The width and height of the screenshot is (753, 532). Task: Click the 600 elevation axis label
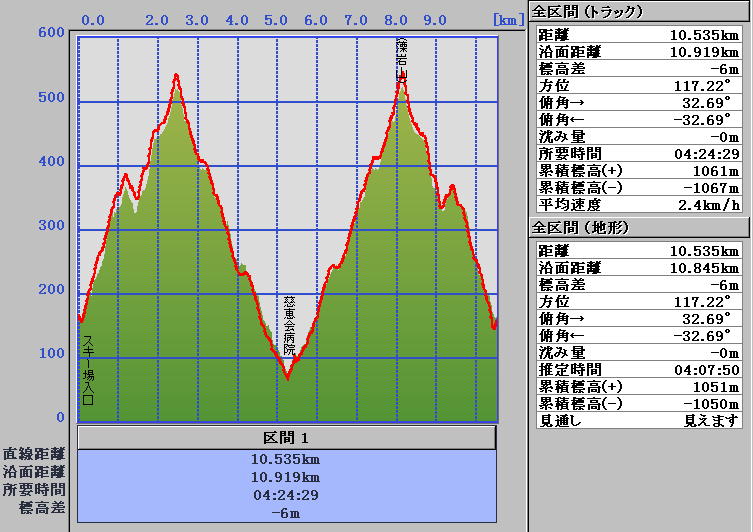click(50, 31)
